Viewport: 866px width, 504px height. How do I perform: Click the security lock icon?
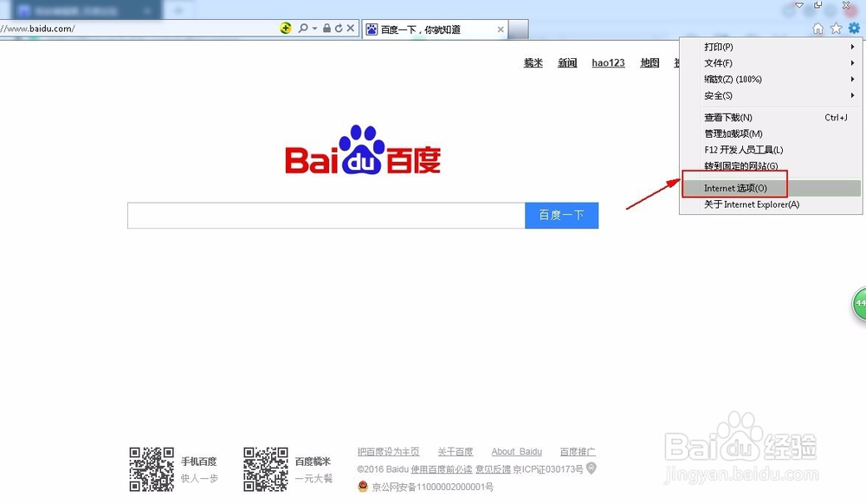(326, 28)
